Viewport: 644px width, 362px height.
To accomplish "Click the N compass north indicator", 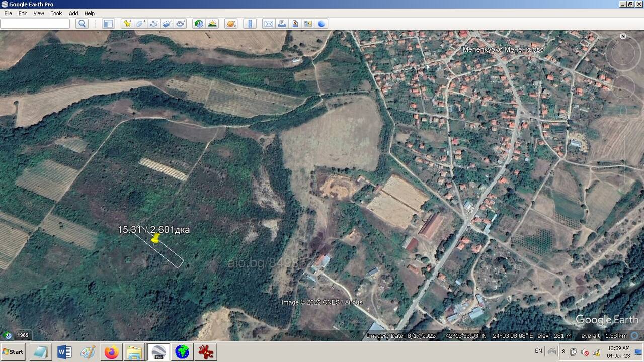I will point(623,36).
